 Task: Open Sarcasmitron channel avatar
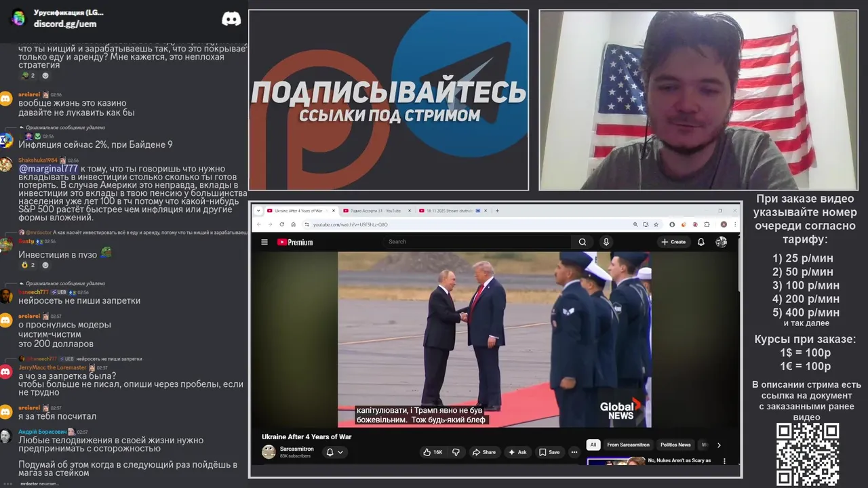point(269,452)
